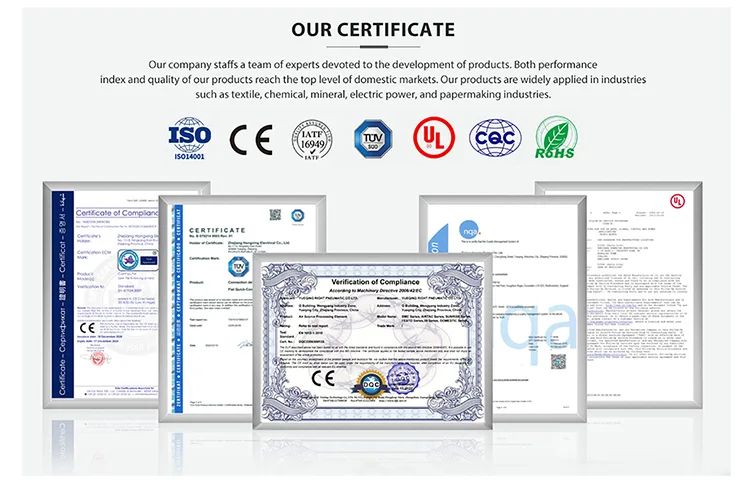Open the Verification of Compliance framed certificate
Screen dimensions: 750x487
click(373, 341)
